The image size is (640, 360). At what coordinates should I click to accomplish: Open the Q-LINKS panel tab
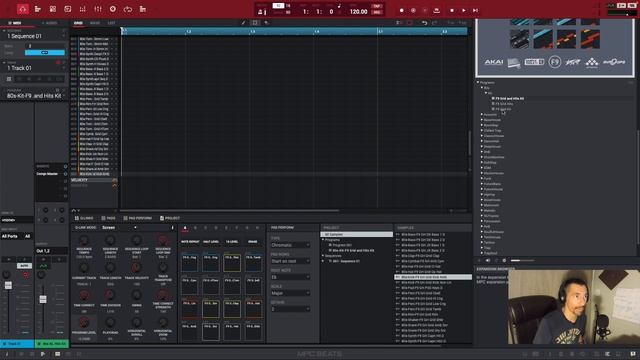tap(84, 218)
